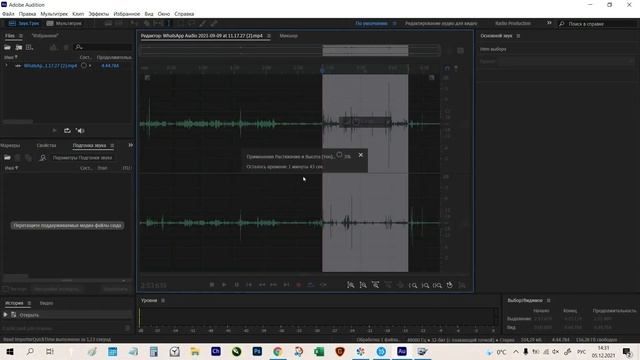Viewport: 640px width, 360px height.
Task: Open the Open File icon in Files panel
Action: click(7, 47)
